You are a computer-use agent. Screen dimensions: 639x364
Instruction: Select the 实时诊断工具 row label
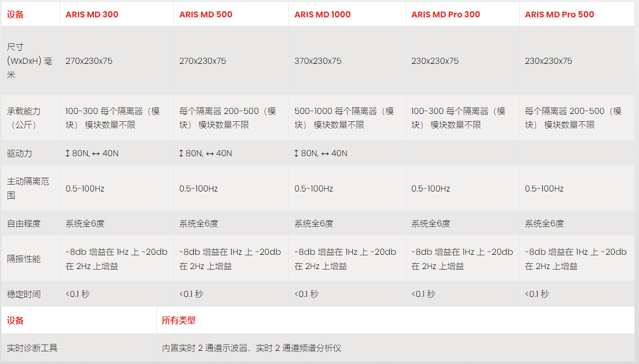32,348
